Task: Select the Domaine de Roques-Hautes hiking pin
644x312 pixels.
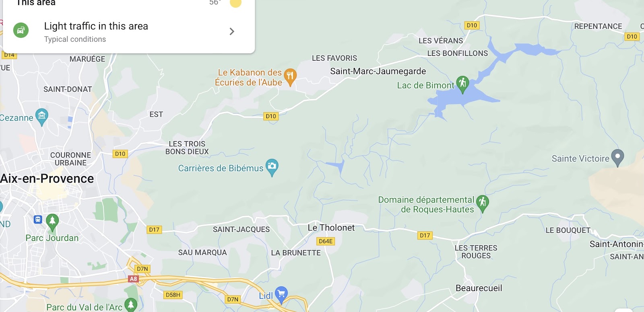Action: (x=483, y=203)
